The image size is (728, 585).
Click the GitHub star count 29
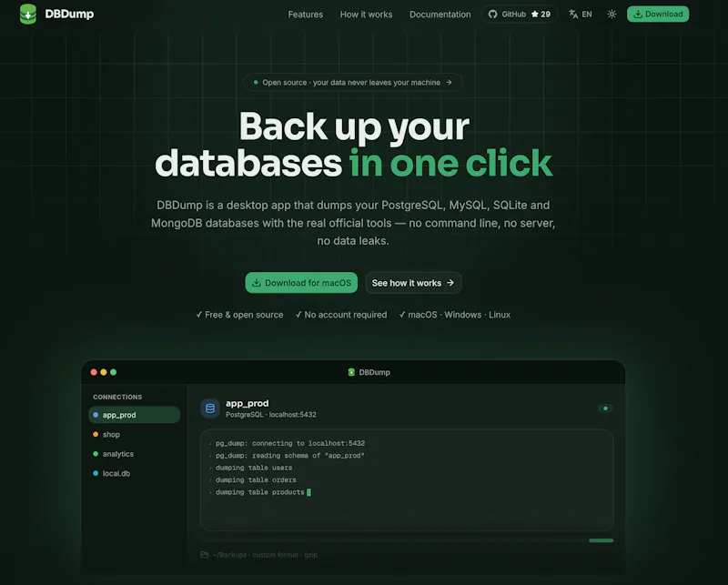click(x=541, y=14)
